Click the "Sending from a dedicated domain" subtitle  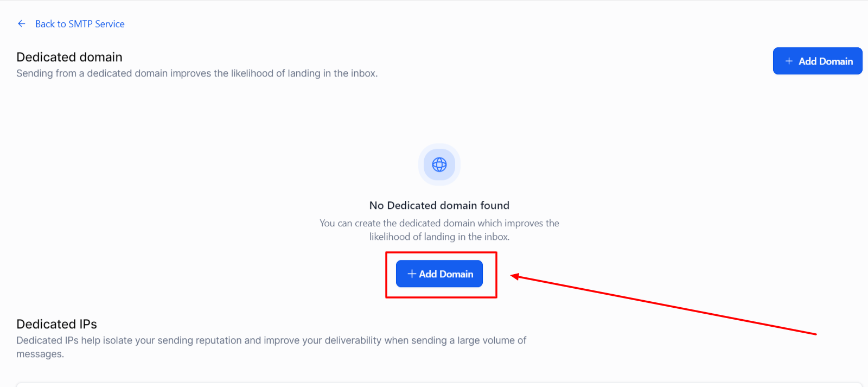click(x=196, y=73)
